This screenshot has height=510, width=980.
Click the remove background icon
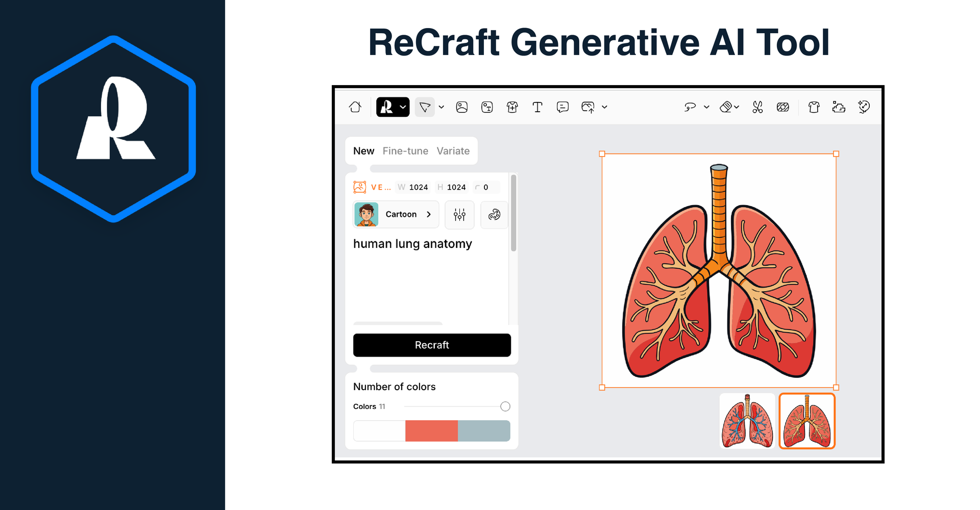pyautogui.click(x=783, y=107)
